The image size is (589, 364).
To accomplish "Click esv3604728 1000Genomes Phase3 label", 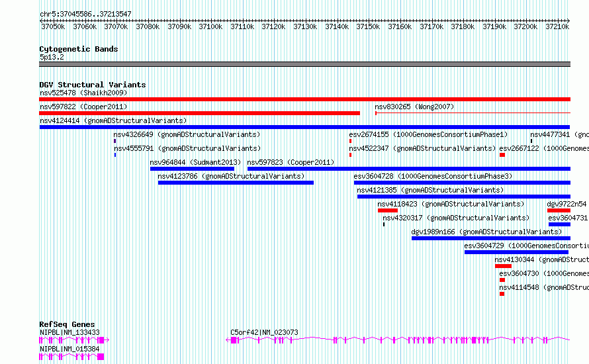I will point(433,176).
